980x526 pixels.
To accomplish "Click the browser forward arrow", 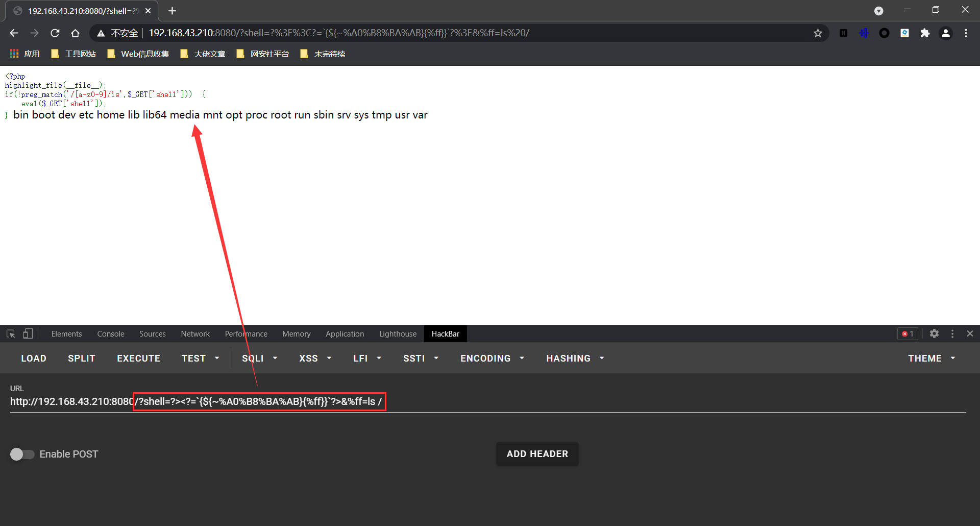I will click(34, 33).
